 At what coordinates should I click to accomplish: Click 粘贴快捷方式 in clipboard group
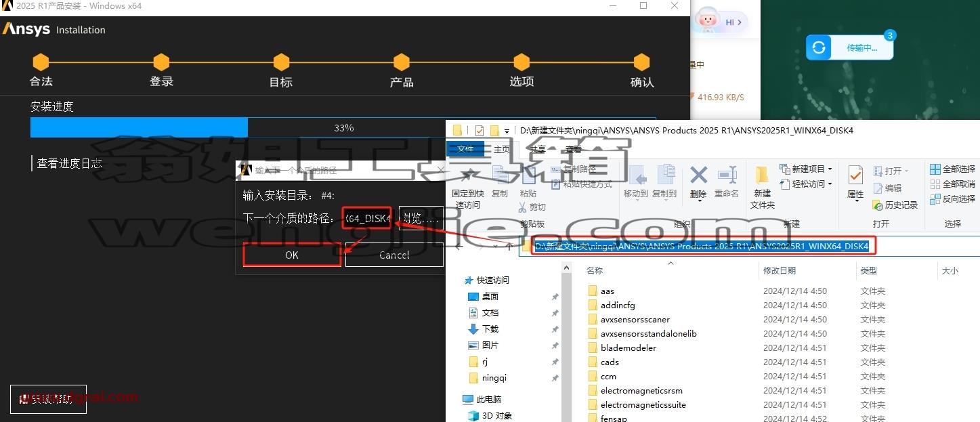click(581, 184)
